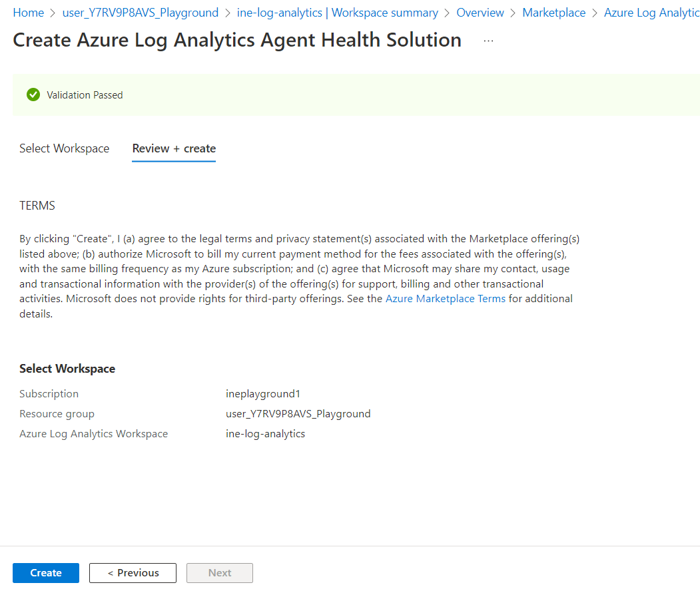The image size is (700, 593).
Task: Click the green Validation Passed checkmark icon
Action: [x=33, y=95]
